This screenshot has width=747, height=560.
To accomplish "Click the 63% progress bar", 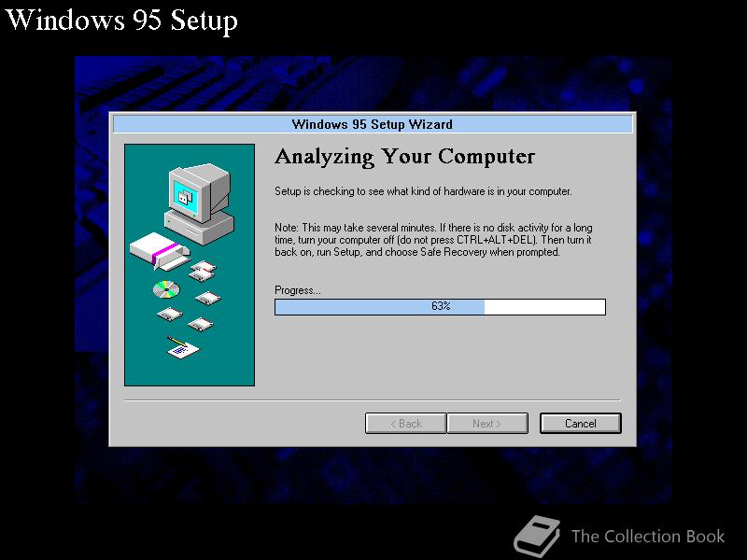I will [440, 307].
